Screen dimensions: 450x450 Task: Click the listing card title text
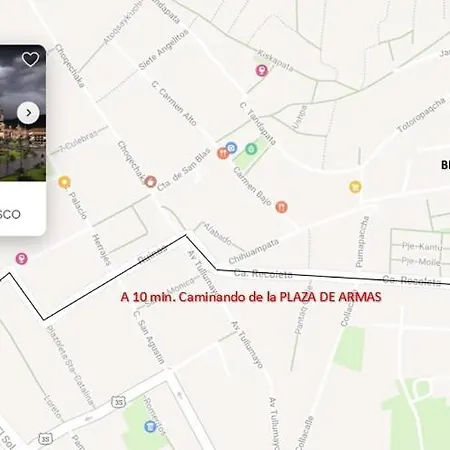pos(10,214)
